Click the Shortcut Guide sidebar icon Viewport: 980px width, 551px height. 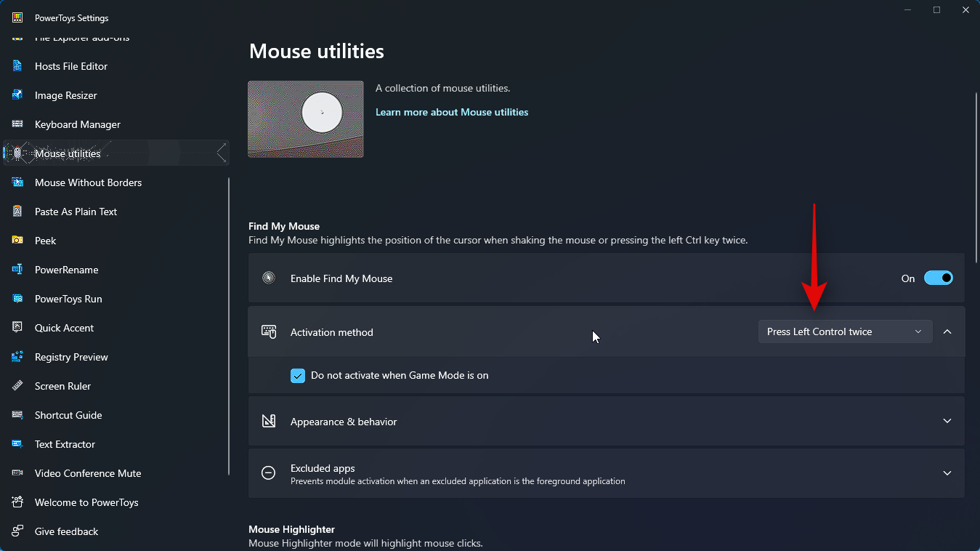coord(17,415)
